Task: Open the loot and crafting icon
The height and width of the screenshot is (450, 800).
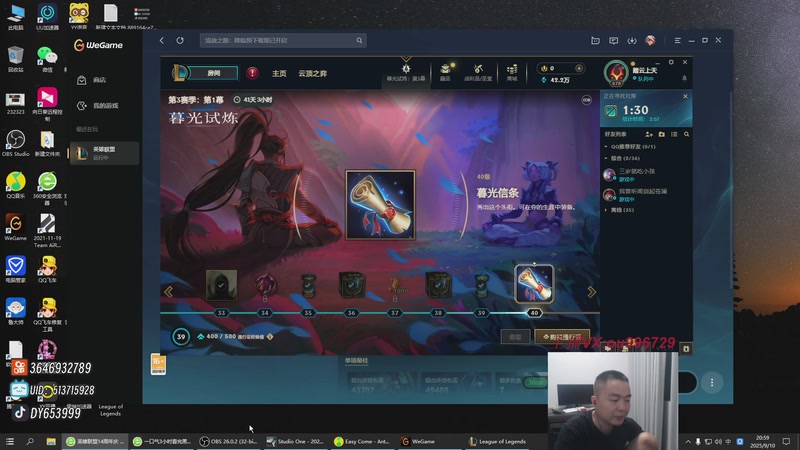Action: [478, 69]
